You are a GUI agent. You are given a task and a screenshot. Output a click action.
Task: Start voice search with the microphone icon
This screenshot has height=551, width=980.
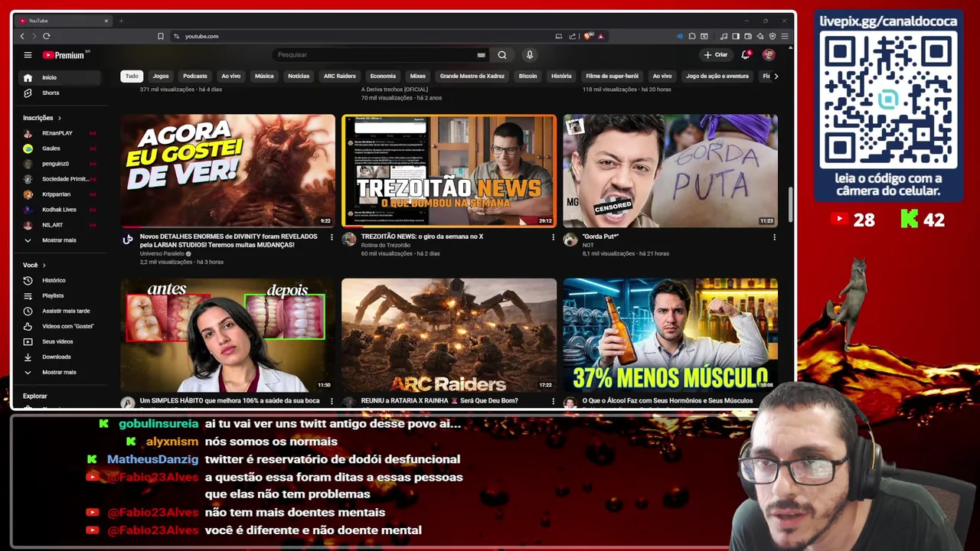[529, 55]
